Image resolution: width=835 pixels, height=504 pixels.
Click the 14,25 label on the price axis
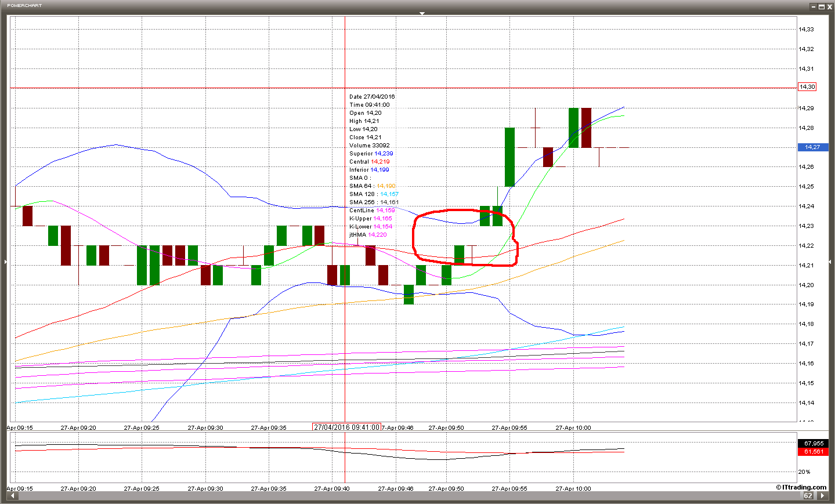pyautogui.click(x=806, y=186)
